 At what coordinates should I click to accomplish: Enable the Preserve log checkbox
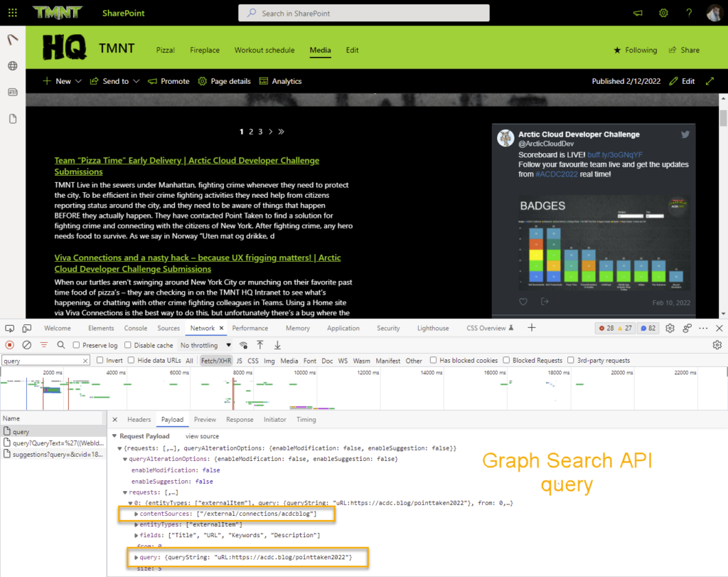[77, 345]
